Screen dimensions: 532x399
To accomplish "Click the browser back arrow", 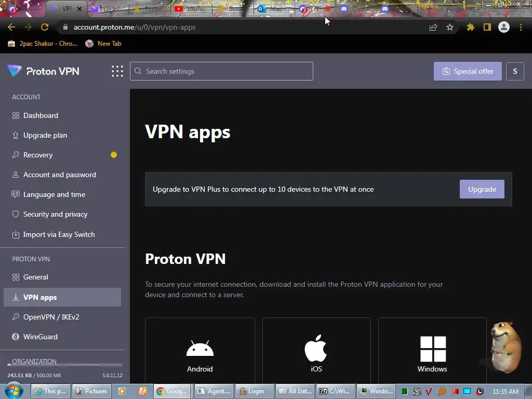I will [11, 27].
